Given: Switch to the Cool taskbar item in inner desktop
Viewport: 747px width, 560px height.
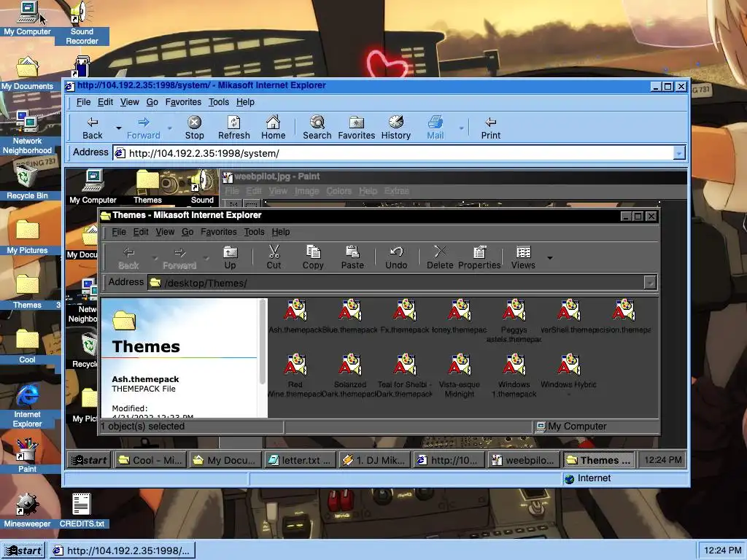Looking at the screenshot, I should (x=150, y=460).
